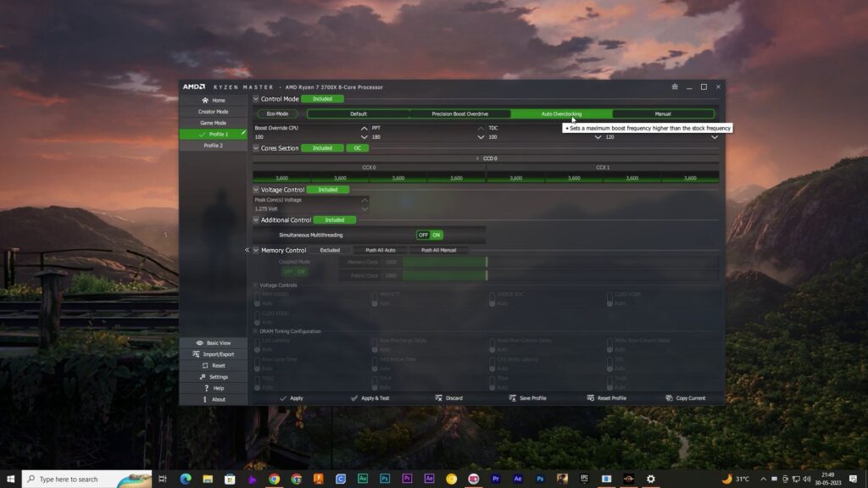
Task: Copy Current settings into profile
Action: [685, 398]
